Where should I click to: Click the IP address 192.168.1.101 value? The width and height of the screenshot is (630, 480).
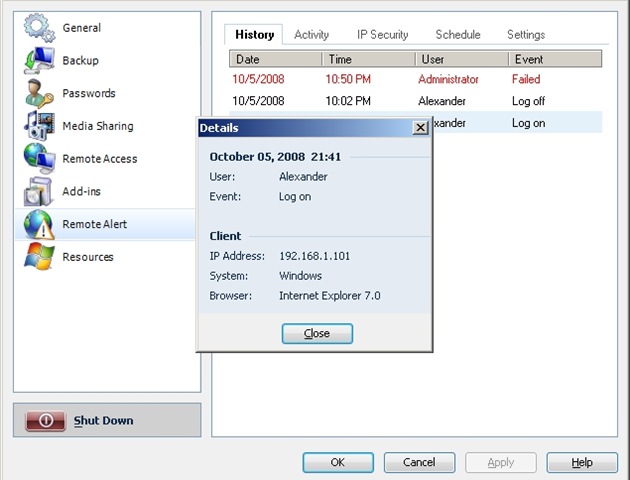point(315,256)
